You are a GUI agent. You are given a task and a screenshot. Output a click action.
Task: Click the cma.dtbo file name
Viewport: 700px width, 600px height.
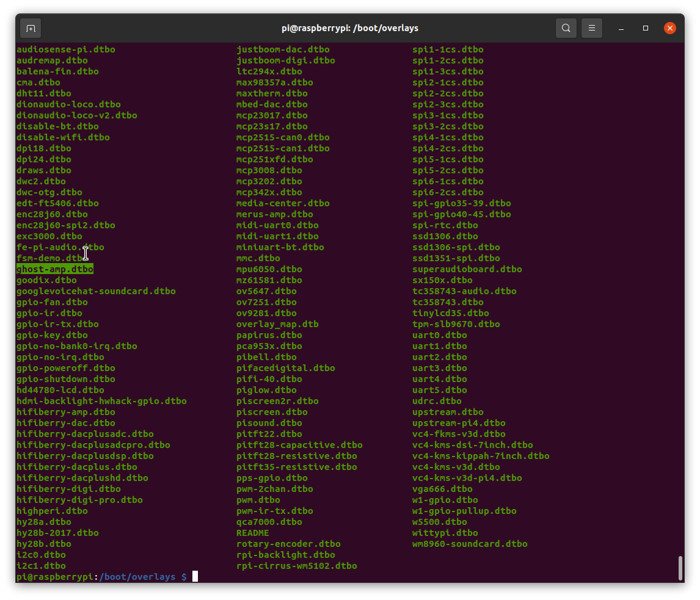click(x=38, y=82)
